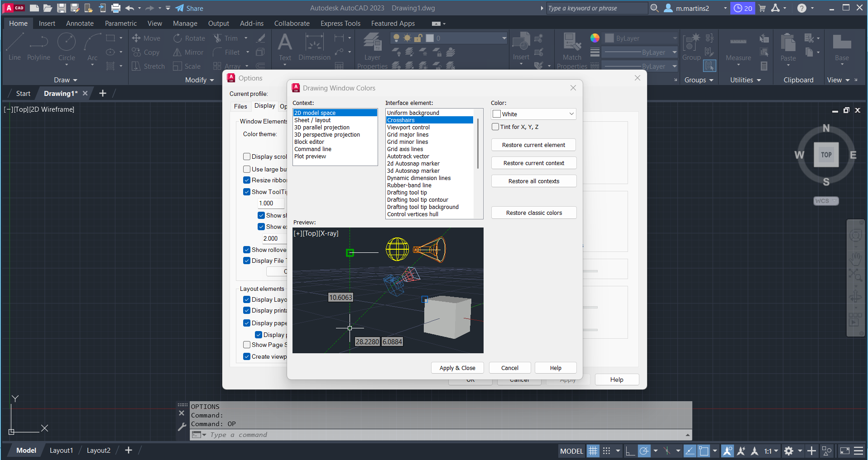
Task: Check the Use large buttons option
Action: 247,169
